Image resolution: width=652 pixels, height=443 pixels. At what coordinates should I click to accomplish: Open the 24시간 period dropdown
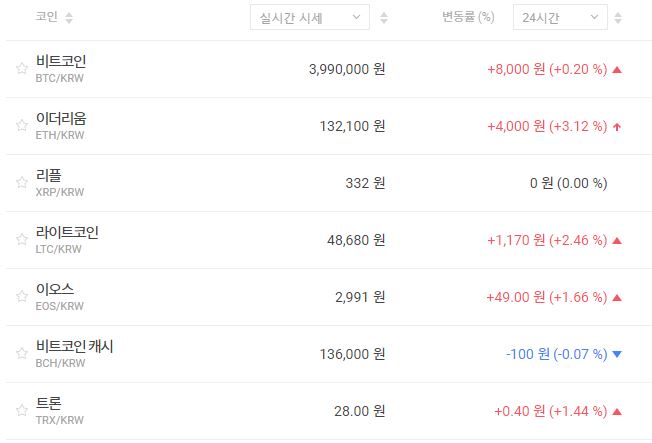click(559, 17)
